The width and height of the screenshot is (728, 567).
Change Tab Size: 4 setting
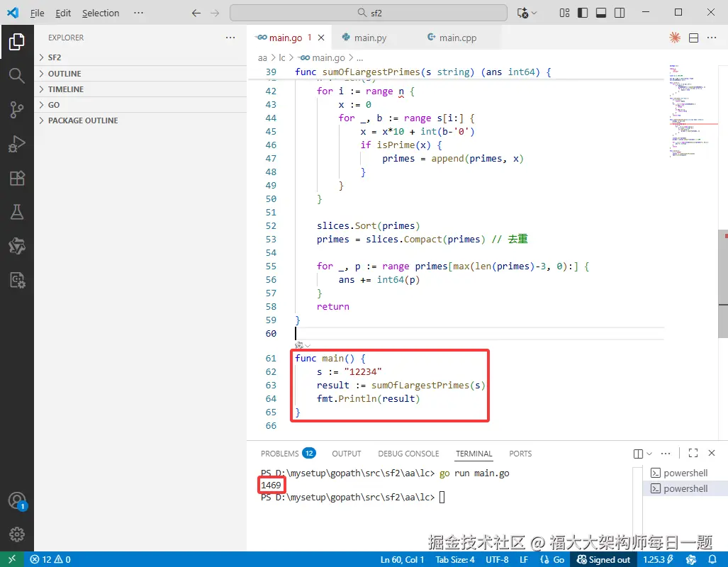point(455,560)
